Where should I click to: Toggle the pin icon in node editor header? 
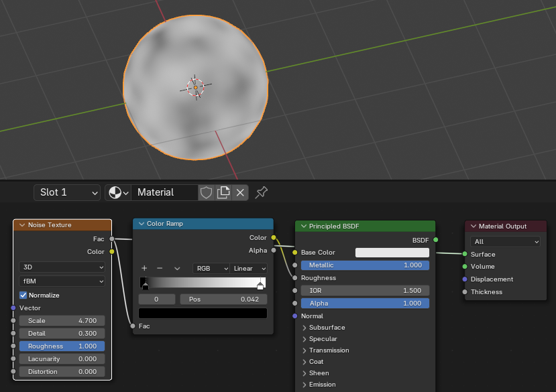(262, 192)
